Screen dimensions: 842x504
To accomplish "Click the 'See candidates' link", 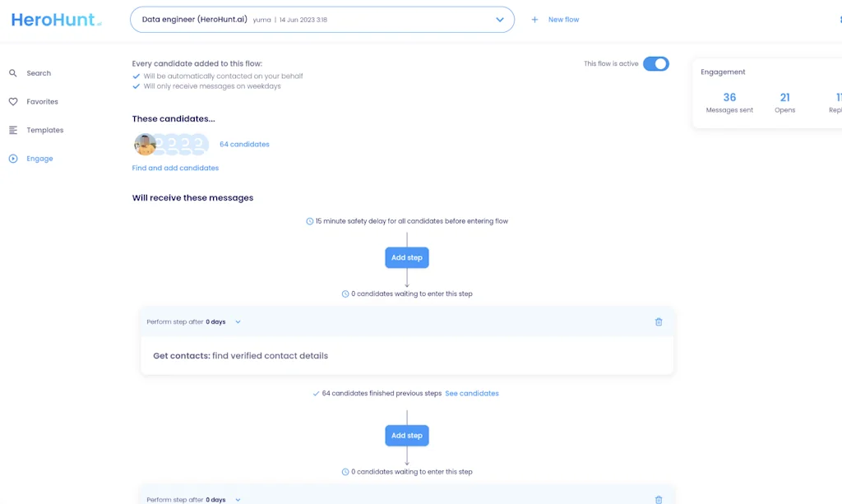I will [x=472, y=393].
